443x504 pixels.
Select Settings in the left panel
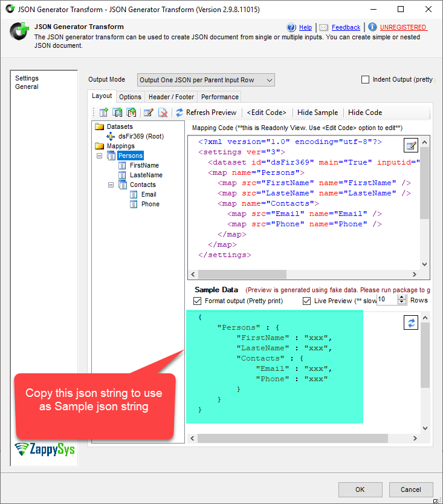27,78
